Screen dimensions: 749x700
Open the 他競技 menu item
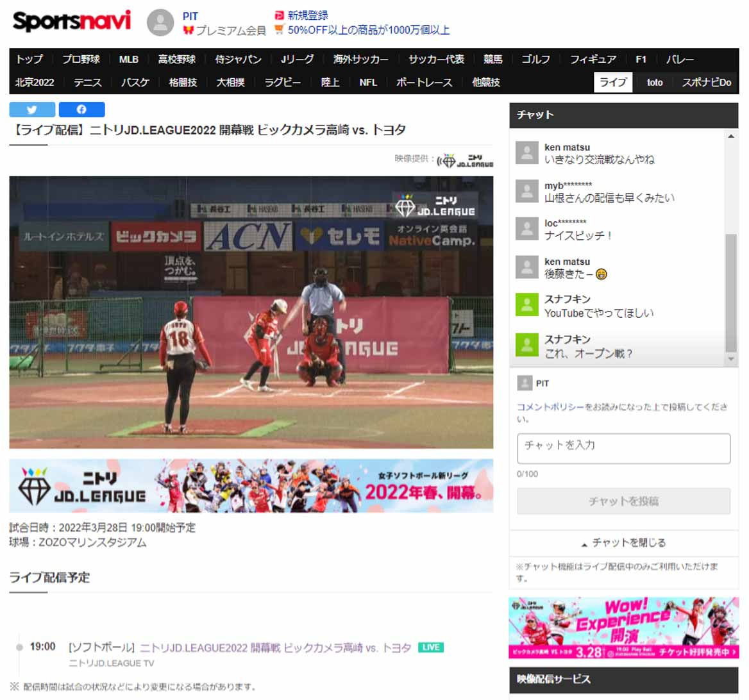[x=486, y=82]
